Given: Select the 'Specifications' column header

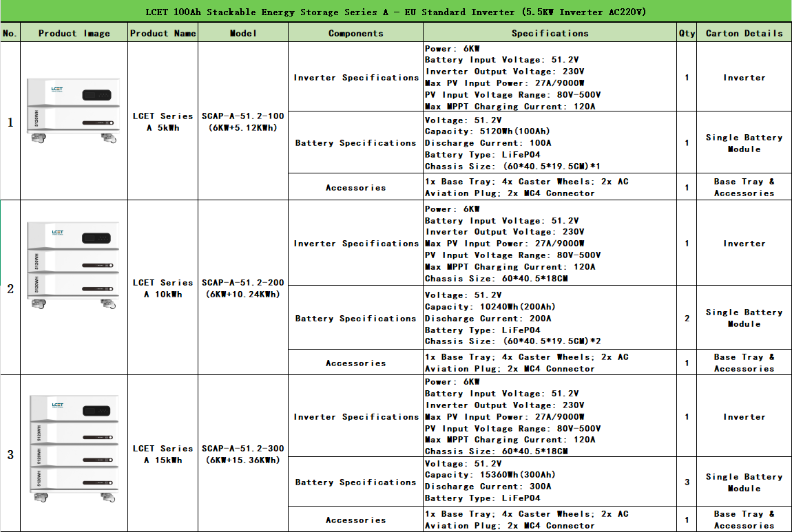Looking at the screenshot, I should click(x=550, y=33).
